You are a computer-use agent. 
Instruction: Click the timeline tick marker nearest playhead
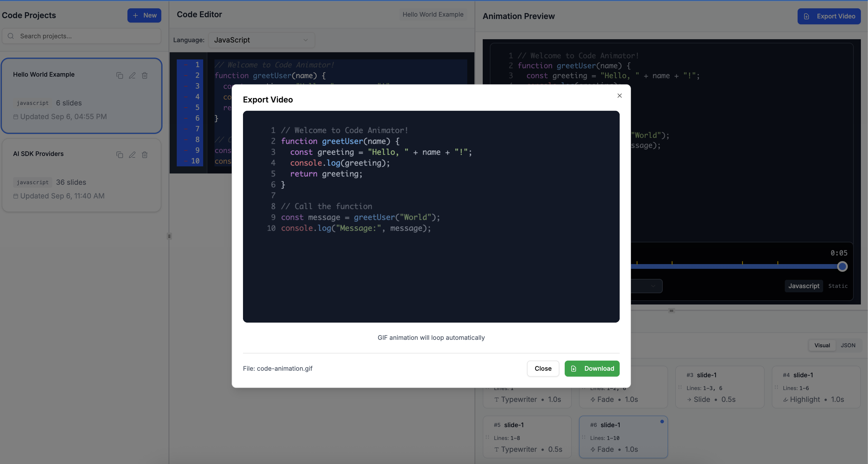777,263
